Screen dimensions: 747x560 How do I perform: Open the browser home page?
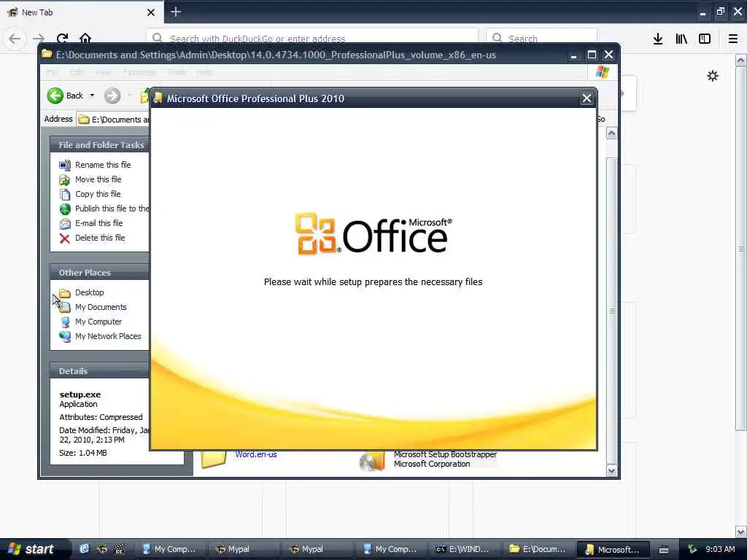85,38
